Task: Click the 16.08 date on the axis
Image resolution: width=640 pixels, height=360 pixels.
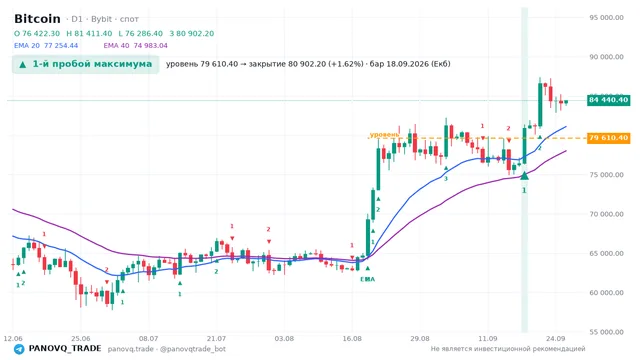Action: click(351, 338)
